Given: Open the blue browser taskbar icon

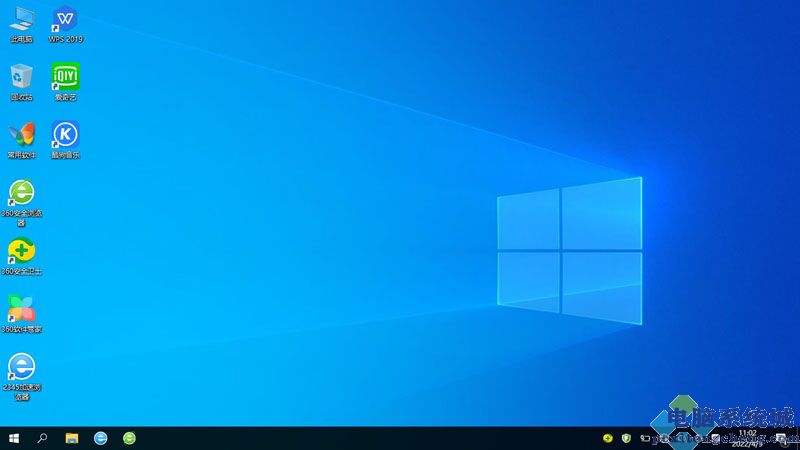Looking at the screenshot, I should click(101, 438).
